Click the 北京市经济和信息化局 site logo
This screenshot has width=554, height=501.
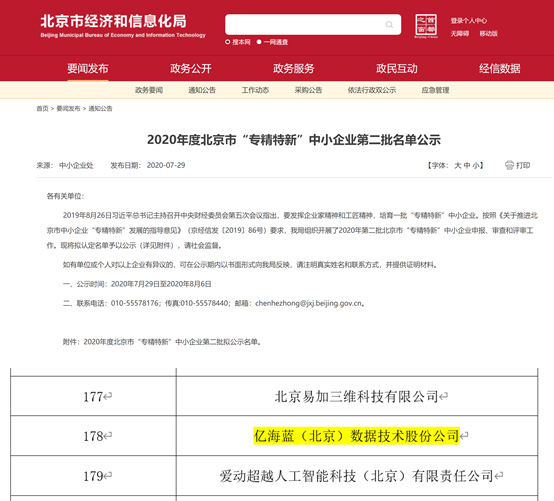coord(123,25)
